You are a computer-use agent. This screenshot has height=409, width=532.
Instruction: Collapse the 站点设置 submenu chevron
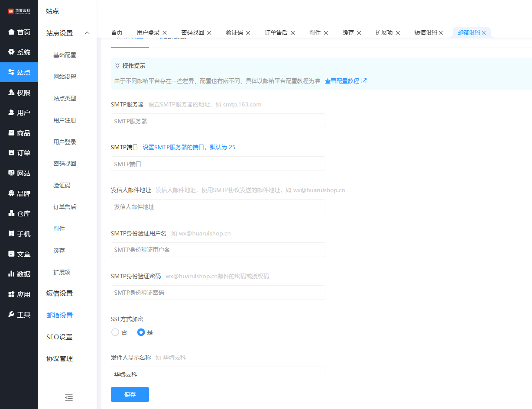click(87, 33)
